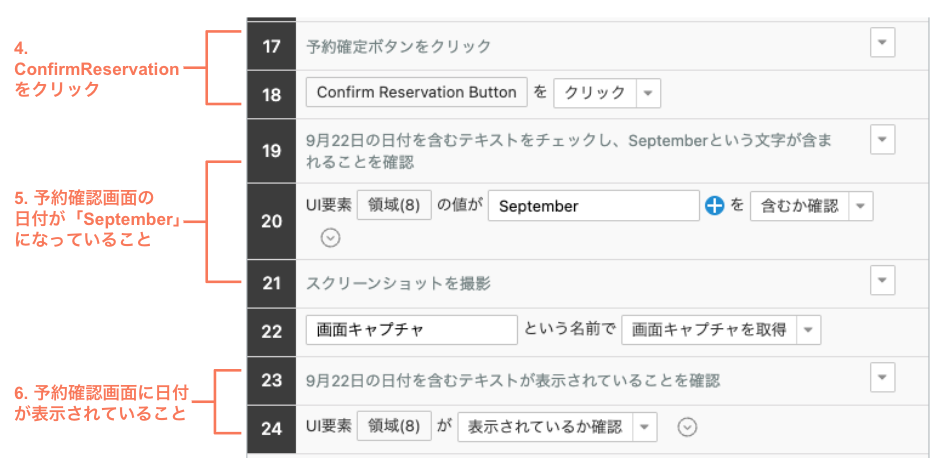Expand the circled chevron in step 24
Viewport: 938px width, 470px height.
pos(686,427)
